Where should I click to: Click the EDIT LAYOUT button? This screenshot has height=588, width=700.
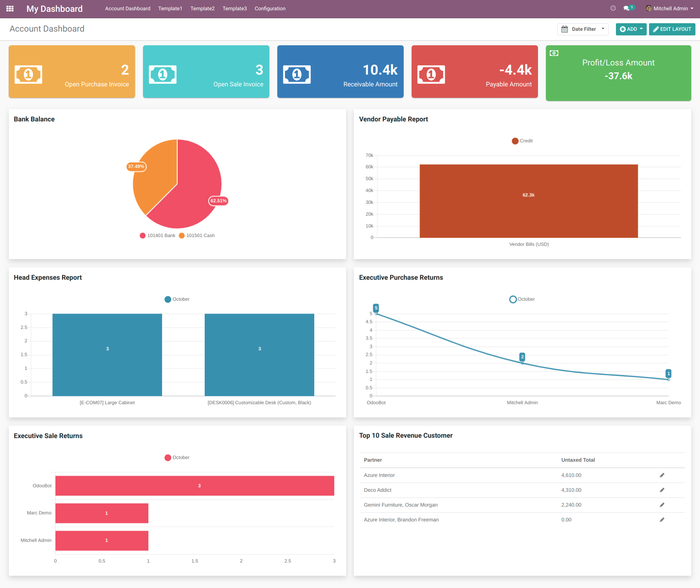click(x=672, y=29)
